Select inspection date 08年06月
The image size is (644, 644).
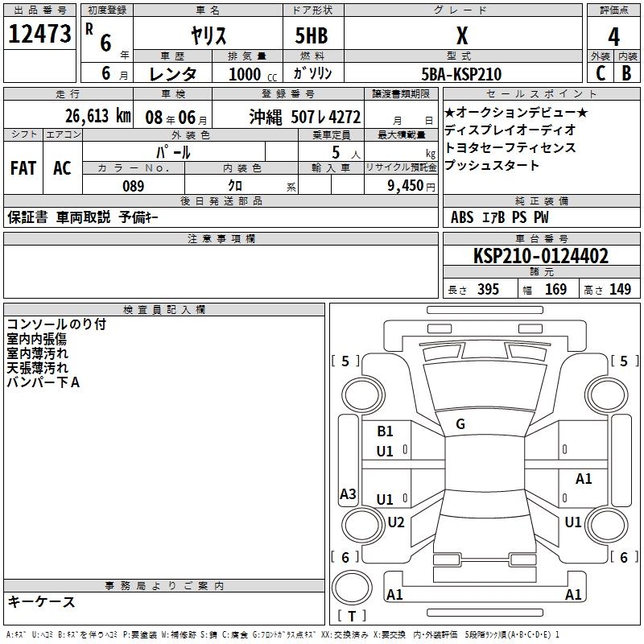pos(176,118)
